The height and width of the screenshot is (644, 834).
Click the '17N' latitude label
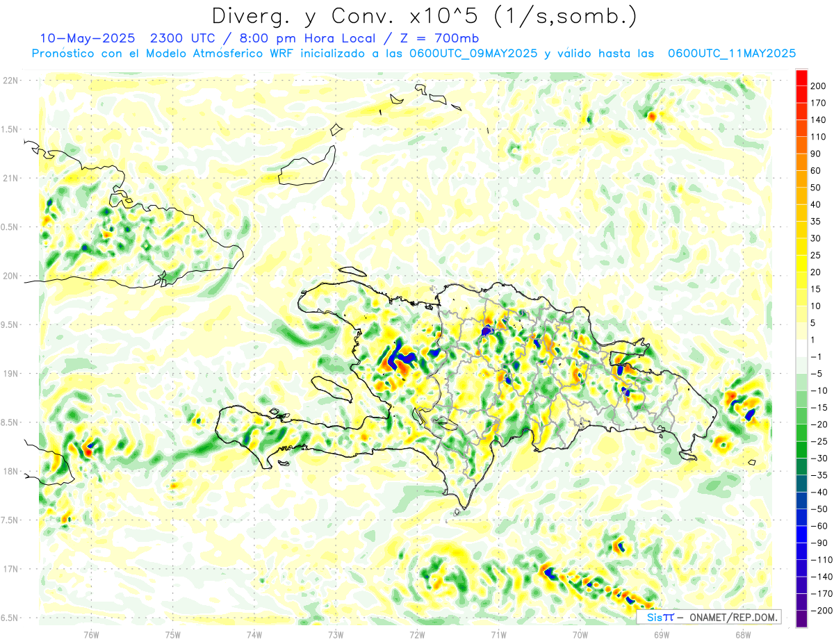[11, 569]
